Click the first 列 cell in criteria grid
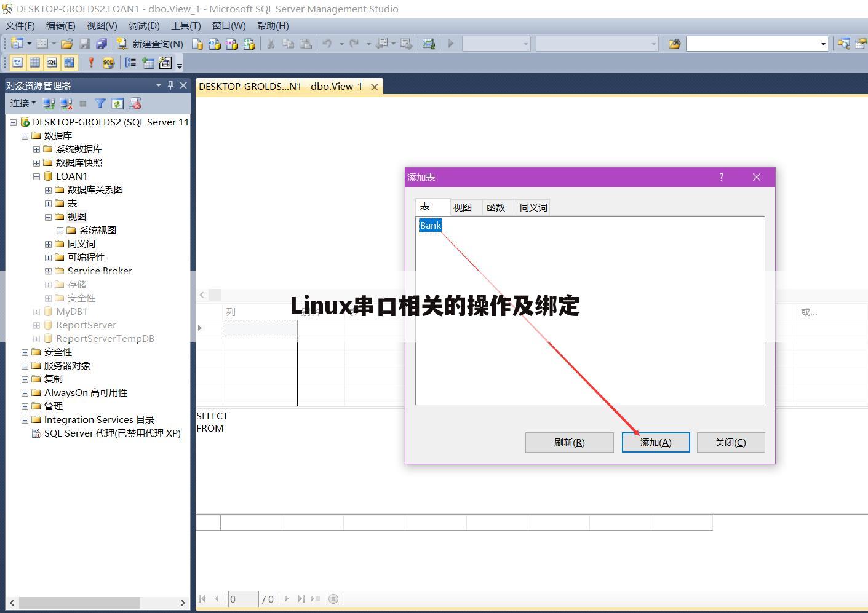 click(260, 328)
